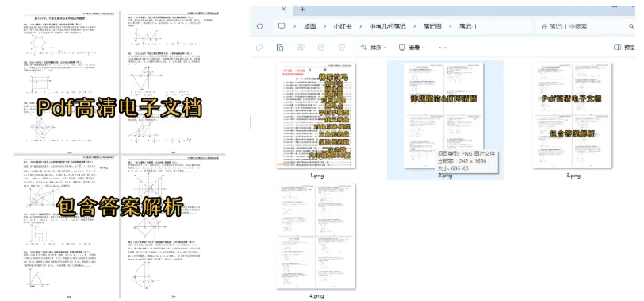Click the search magnifier icon
Viewport: 644px width, 301px height.
point(631,26)
